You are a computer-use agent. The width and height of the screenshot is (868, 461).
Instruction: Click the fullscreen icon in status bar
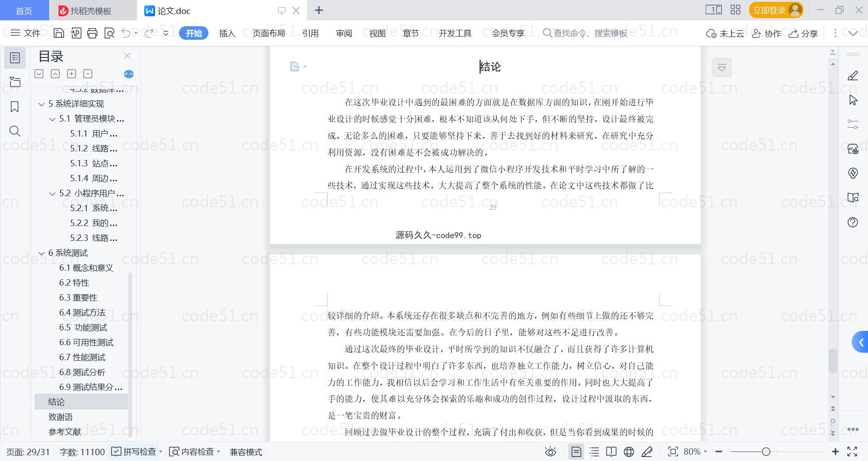[852, 452]
